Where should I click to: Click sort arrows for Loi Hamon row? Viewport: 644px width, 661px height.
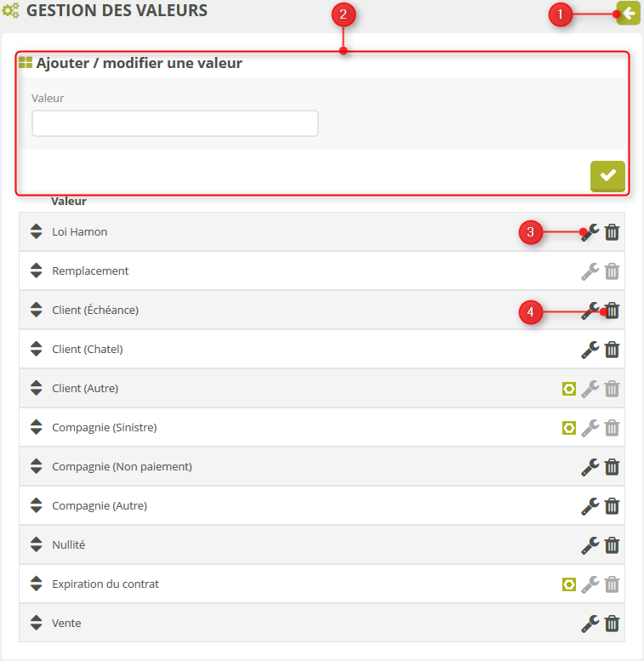(36, 232)
